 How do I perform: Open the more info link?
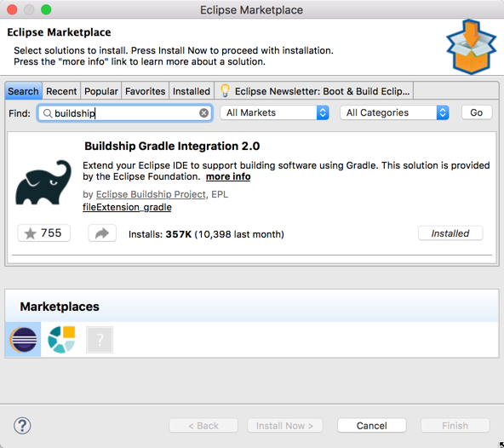click(x=228, y=176)
